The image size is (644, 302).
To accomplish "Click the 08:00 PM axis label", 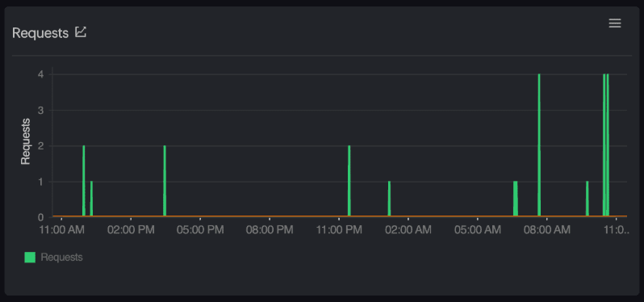I will pos(270,229).
